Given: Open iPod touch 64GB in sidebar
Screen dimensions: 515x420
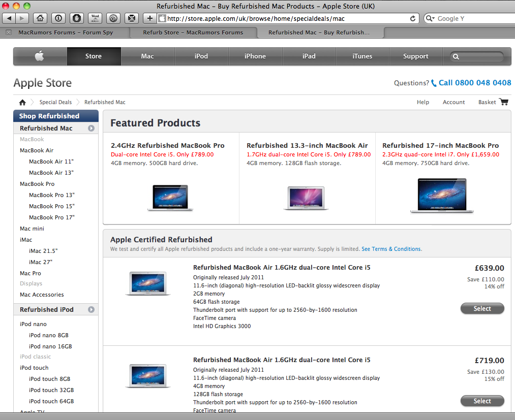Looking at the screenshot, I should point(51,401).
